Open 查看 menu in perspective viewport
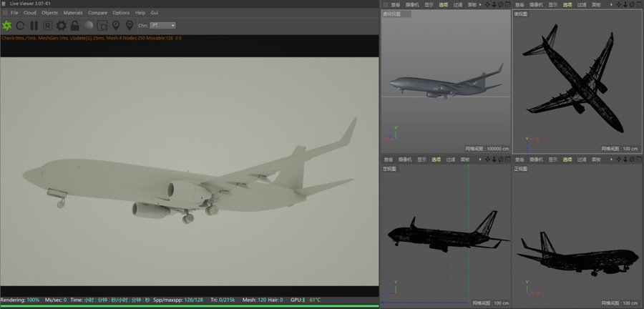Screen dimensions: 644x309 tap(396, 5)
